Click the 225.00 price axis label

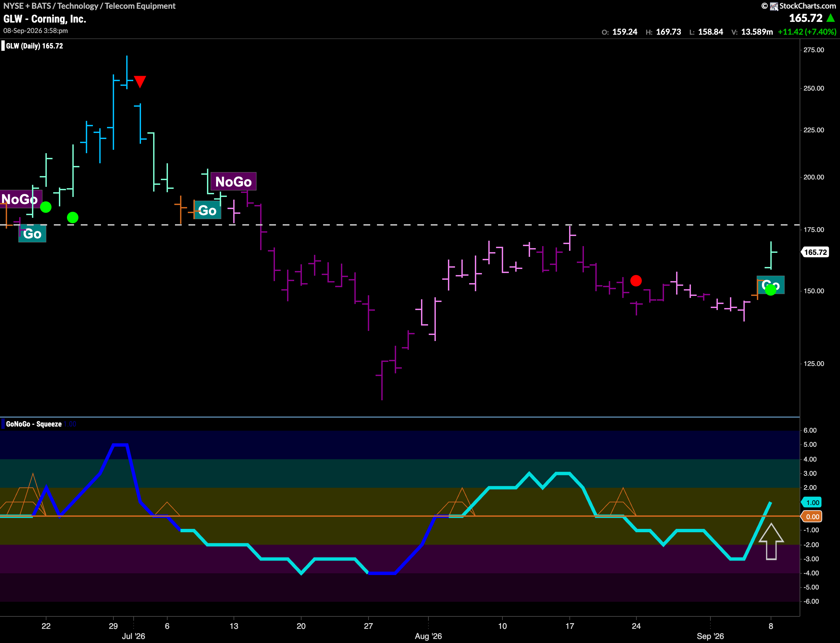(x=814, y=130)
